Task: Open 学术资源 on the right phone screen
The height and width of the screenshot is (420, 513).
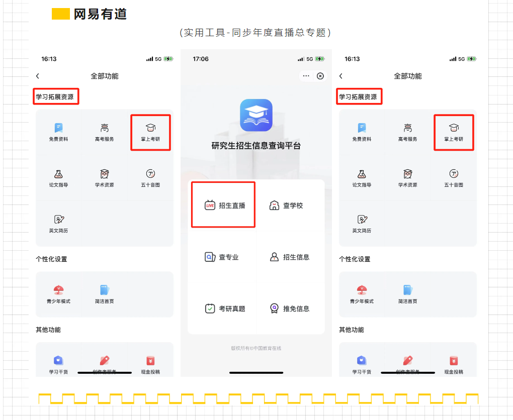Action: click(408, 178)
